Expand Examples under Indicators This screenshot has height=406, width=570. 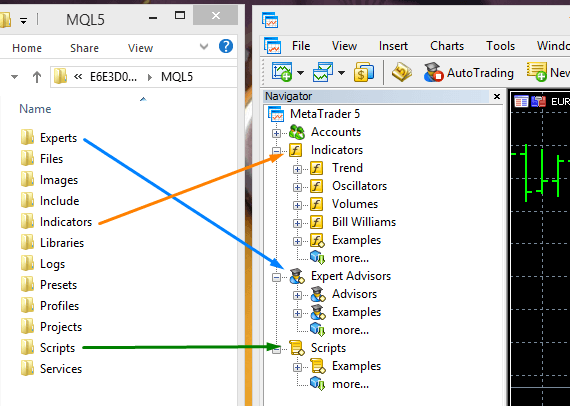(x=297, y=241)
